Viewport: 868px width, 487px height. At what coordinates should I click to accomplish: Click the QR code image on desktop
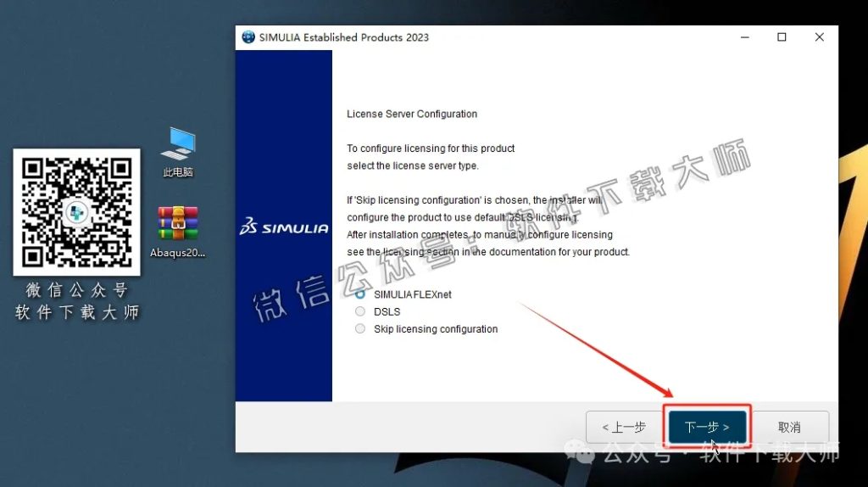coord(76,212)
